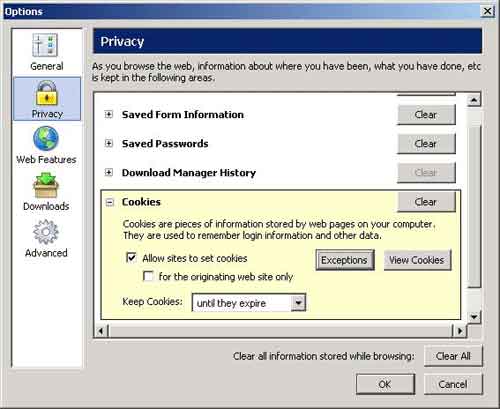Open the Keep Cookies dropdown
The width and height of the screenshot is (500, 409).
pyautogui.click(x=298, y=303)
